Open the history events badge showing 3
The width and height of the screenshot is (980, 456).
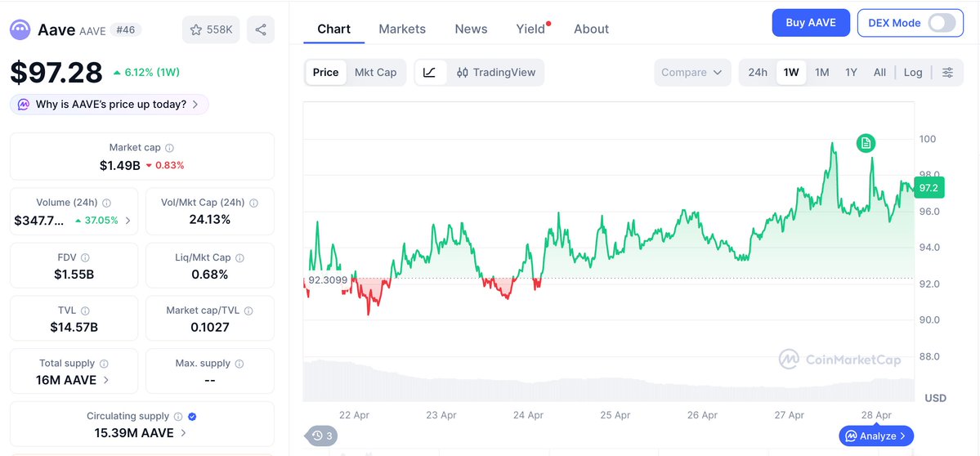coord(322,436)
